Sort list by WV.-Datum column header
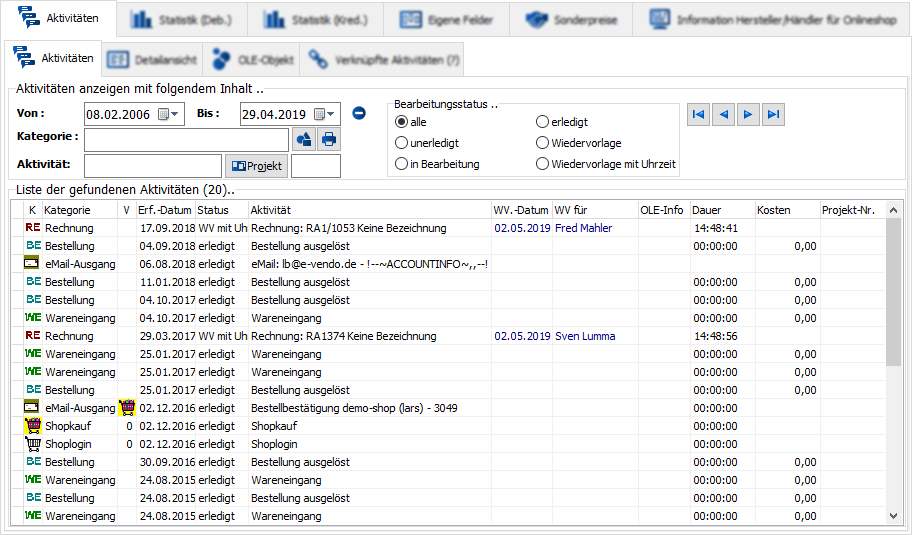 [521, 210]
